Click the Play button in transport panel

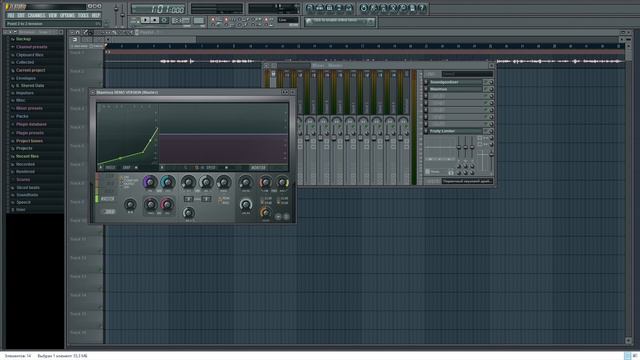coord(145,20)
